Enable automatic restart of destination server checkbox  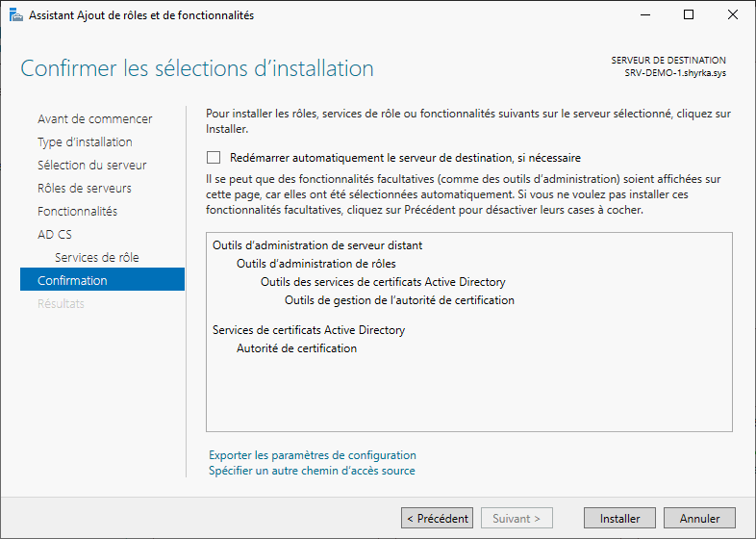pos(214,158)
